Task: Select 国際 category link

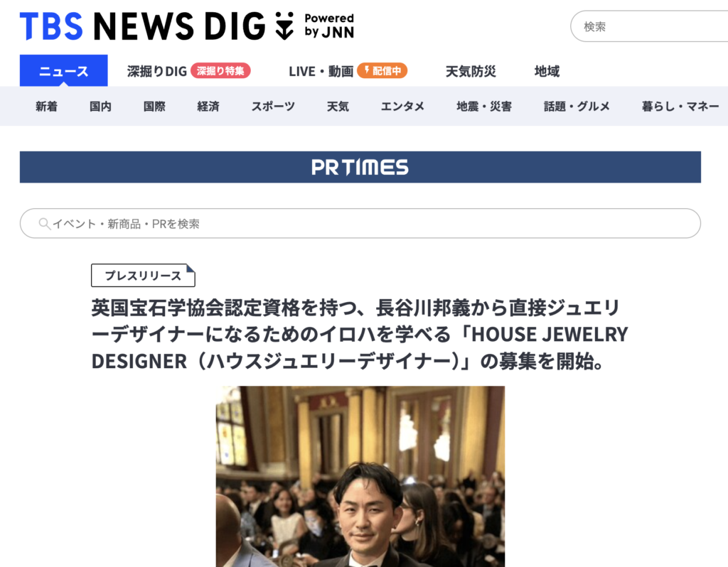Action: [x=154, y=107]
